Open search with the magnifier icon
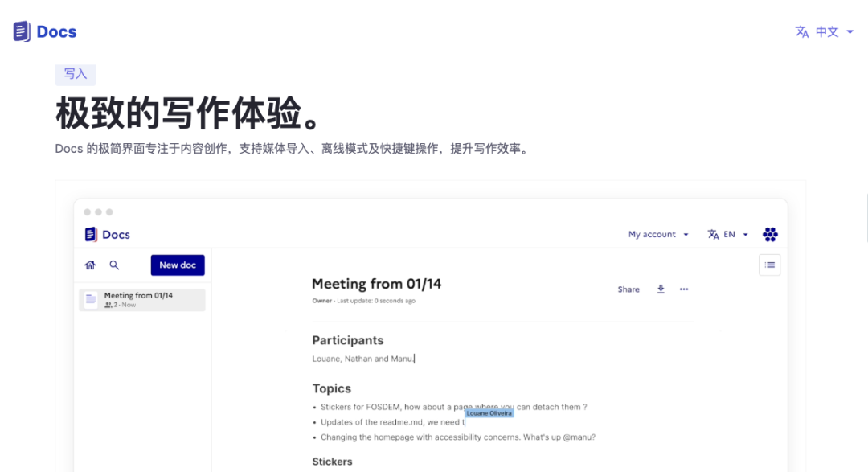 (114, 265)
